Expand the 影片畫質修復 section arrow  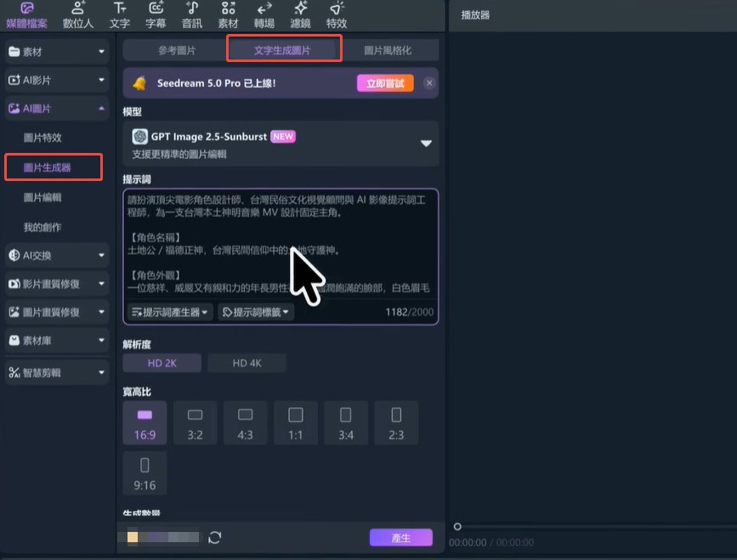(101, 284)
